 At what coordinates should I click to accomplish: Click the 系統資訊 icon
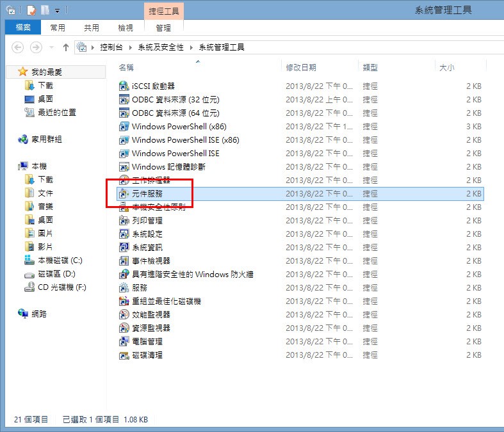(124, 247)
